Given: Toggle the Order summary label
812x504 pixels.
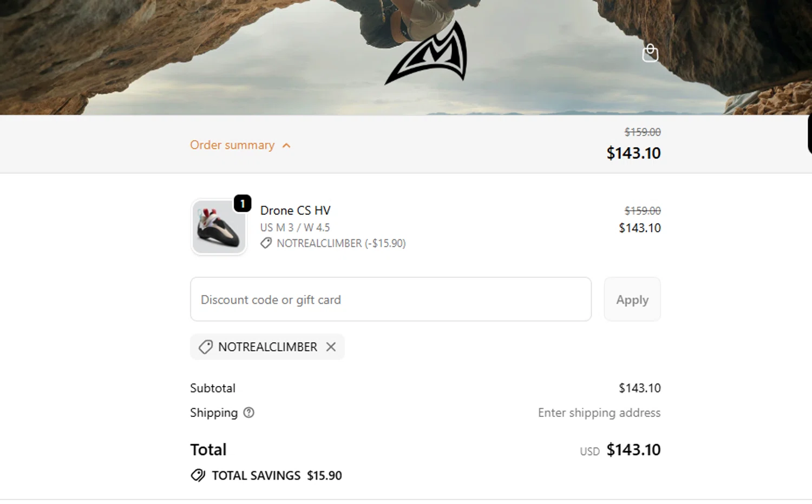Looking at the screenshot, I should [232, 145].
